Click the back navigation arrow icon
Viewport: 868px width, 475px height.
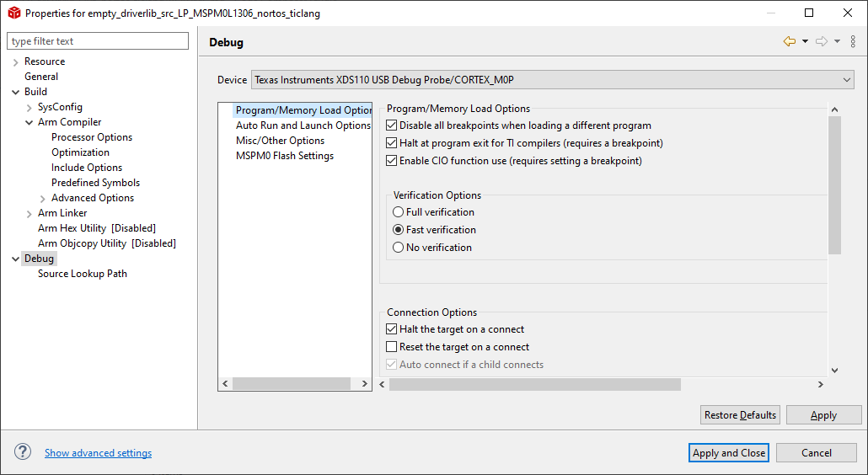[x=789, y=41]
